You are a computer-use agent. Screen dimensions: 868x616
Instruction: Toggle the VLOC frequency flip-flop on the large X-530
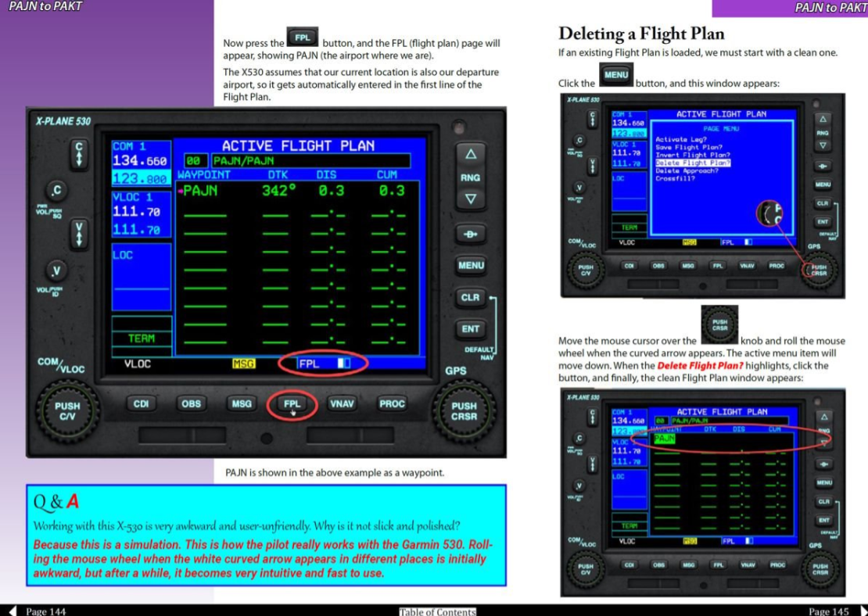tap(78, 233)
